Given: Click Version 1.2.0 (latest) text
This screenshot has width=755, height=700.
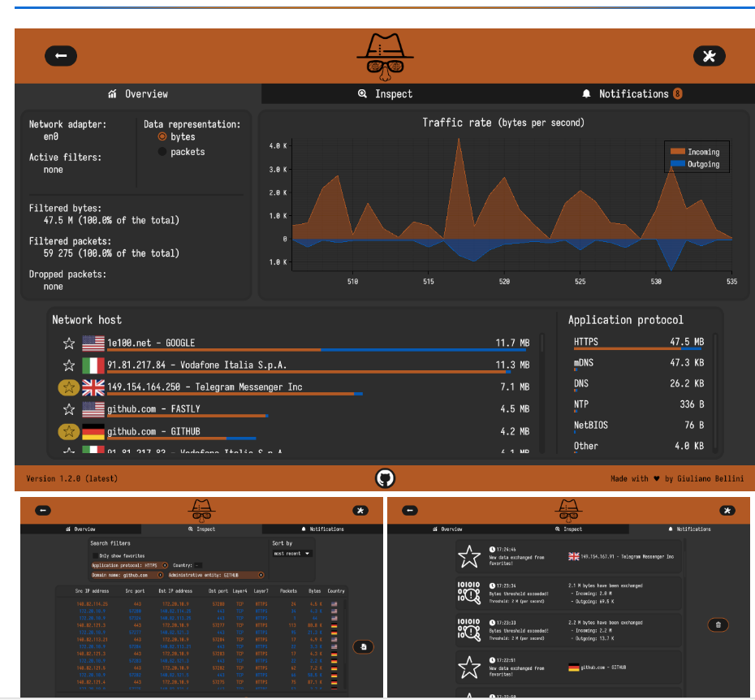Looking at the screenshot, I should pyautogui.click(x=71, y=478).
